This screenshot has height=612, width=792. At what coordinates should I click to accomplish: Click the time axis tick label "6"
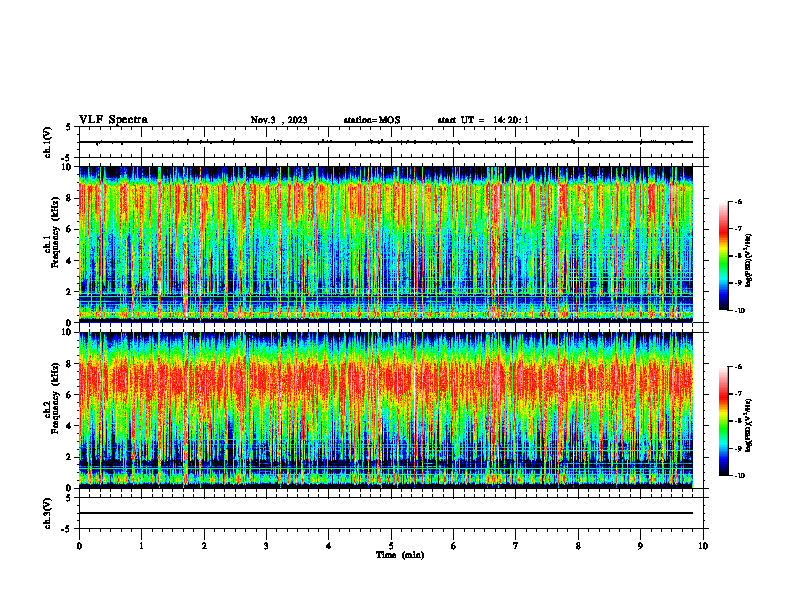pyautogui.click(x=454, y=546)
